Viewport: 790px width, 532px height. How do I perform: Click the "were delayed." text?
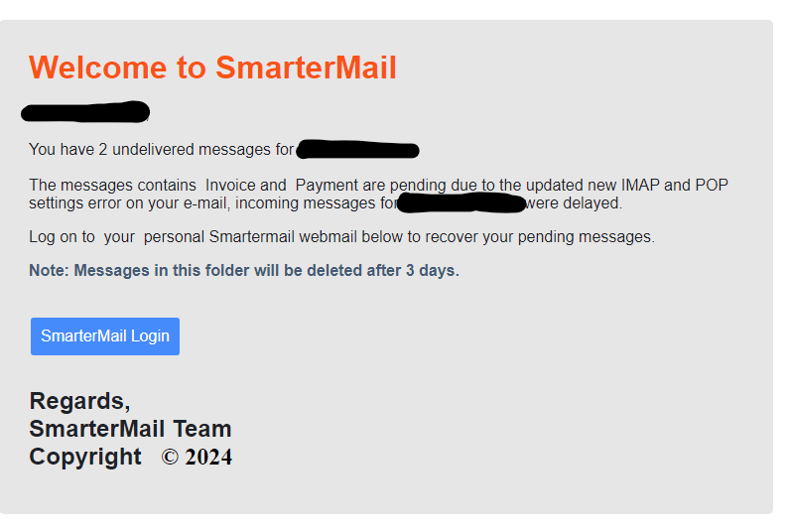coord(574,203)
